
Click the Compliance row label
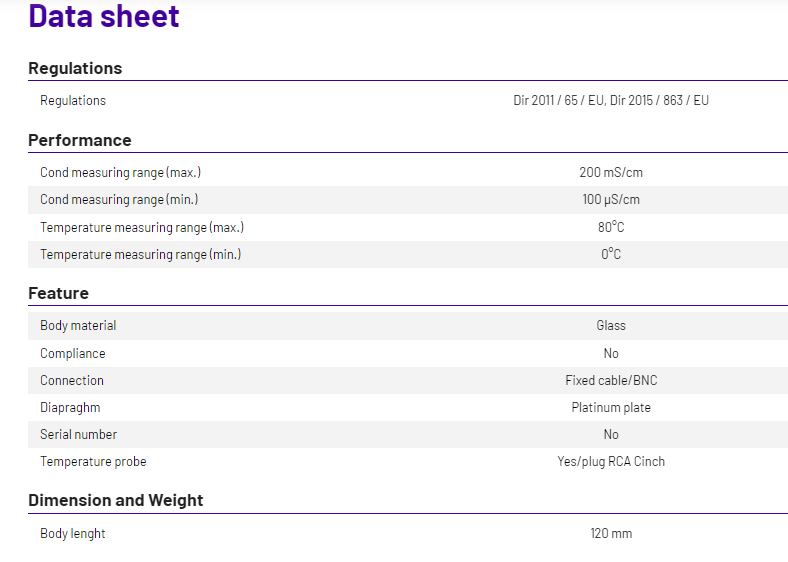(x=72, y=353)
